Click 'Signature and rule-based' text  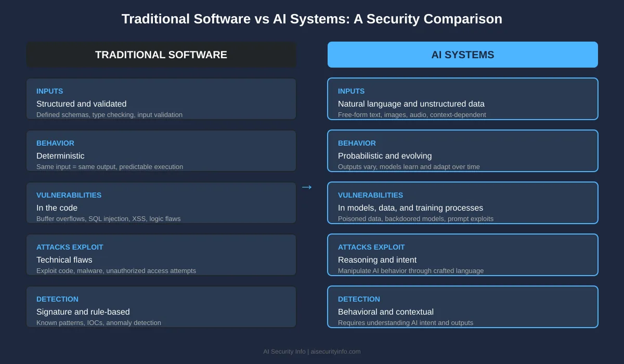click(x=83, y=312)
